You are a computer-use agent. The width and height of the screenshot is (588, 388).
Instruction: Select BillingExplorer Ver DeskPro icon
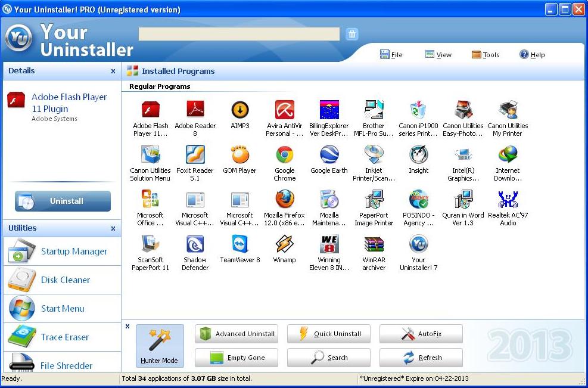[329, 110]
